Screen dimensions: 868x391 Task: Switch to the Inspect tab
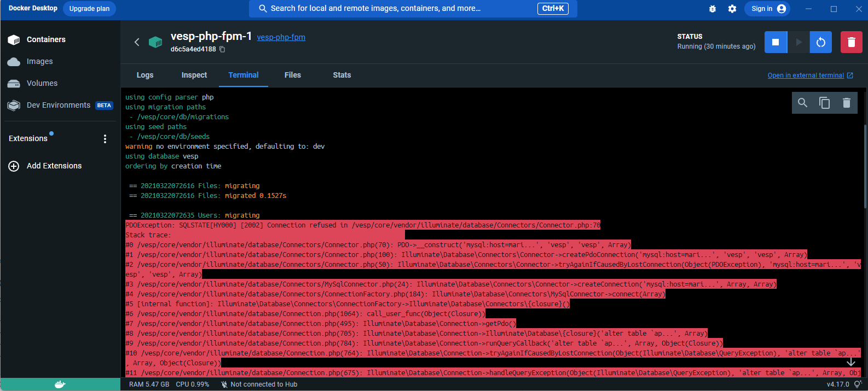(194, 75)
